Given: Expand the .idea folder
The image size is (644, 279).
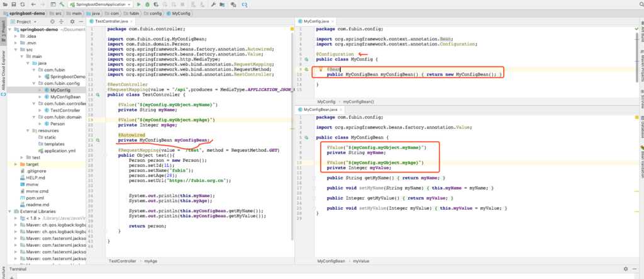Looking at the screenshot, I should pos(16,36).
